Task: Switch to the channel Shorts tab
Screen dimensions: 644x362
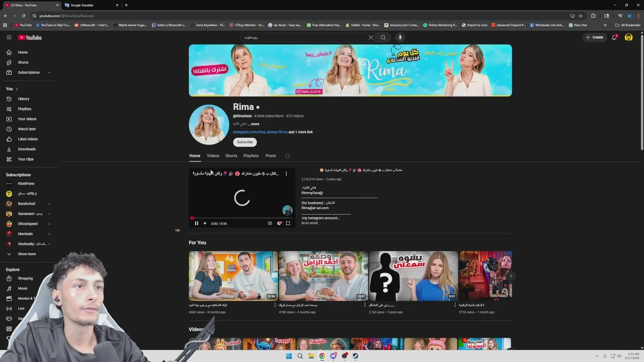Action: [231, 156]
